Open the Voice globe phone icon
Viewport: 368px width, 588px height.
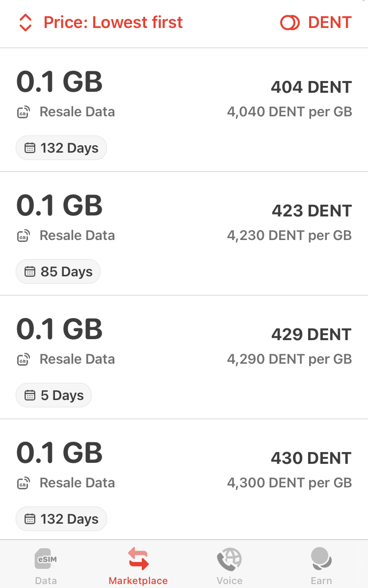tap(229, 559)
